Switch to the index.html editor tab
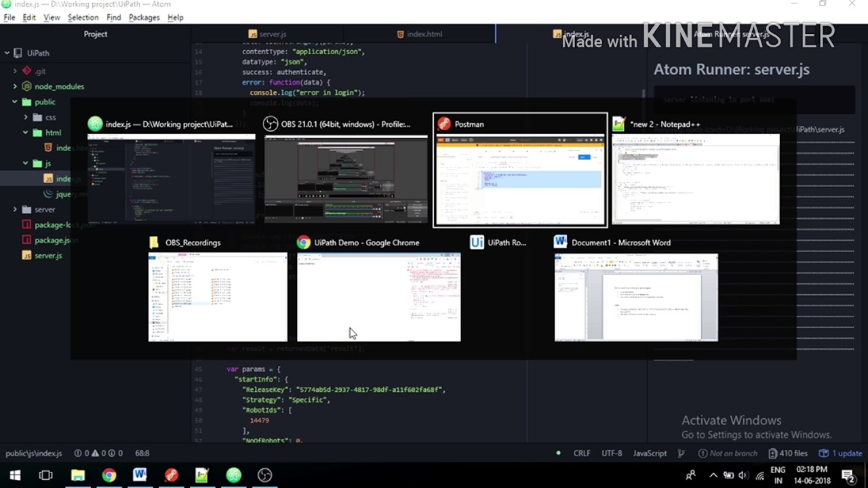 (x=419, y=34)
